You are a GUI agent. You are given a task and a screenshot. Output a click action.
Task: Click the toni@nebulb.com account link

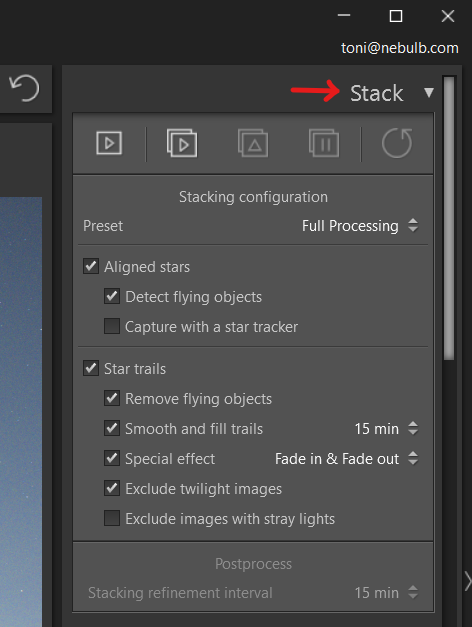400,48
